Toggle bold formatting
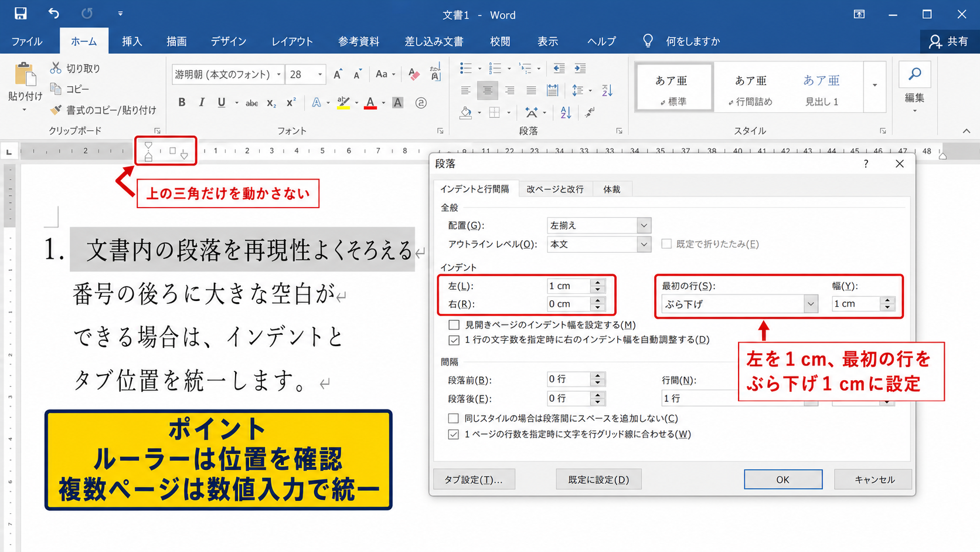Screen dimensions: 980x552 click(x=182, y=103)
